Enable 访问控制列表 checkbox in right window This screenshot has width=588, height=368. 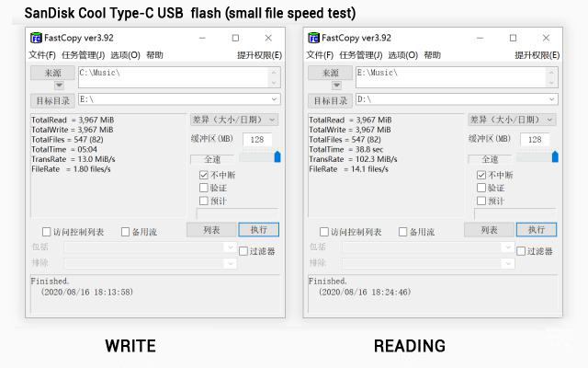pyautogui.click(x=324, y=232)
